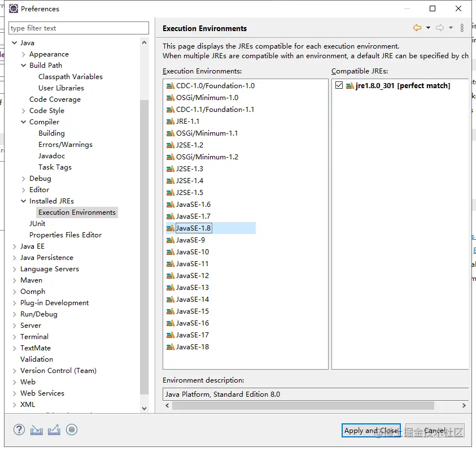
Task: Click the JavaSE-11 environment icon
Action: (x=171, y=264)
